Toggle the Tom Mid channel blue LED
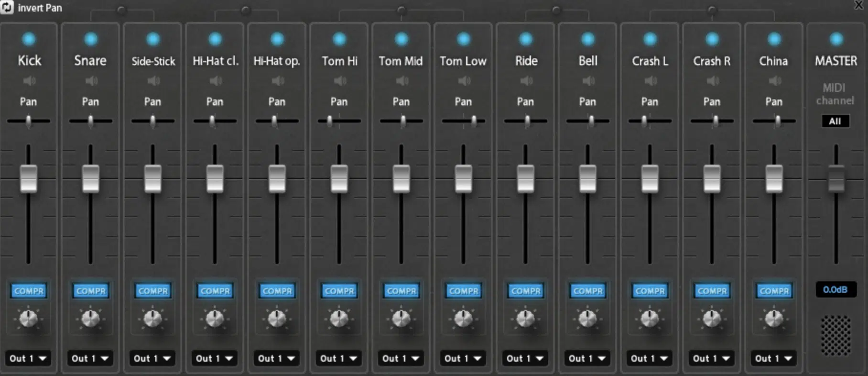The height and width of the screenshot is (376, 868). pyautogui.click(x=401, y=39)
